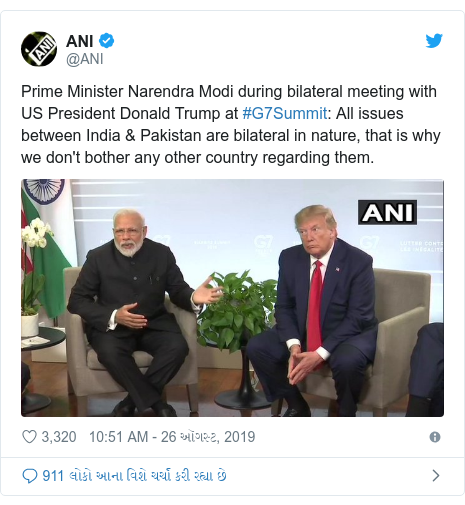Click the center G7 logo on backdrop

click(263, 245)
